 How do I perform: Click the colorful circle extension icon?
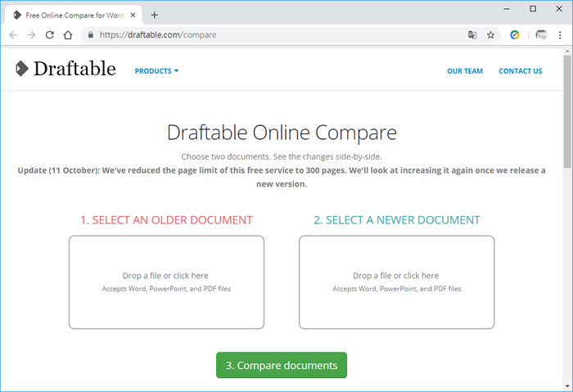(x=515, y=35)
